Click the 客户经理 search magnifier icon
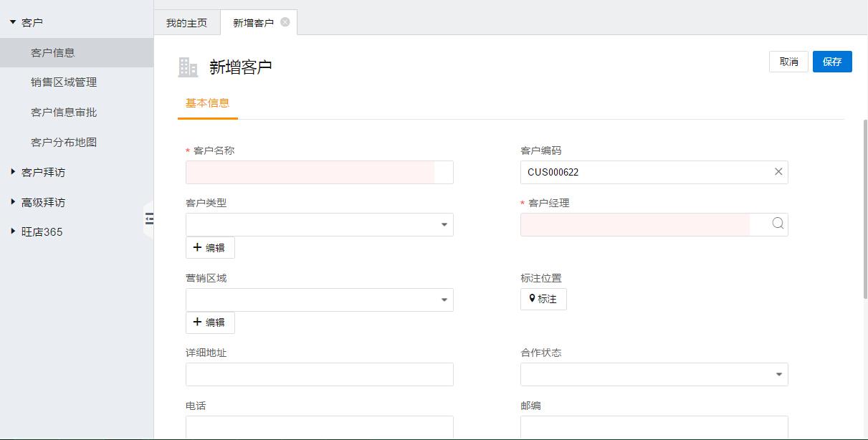This screenshot has height=440, width=868. [x=778, y=224]
